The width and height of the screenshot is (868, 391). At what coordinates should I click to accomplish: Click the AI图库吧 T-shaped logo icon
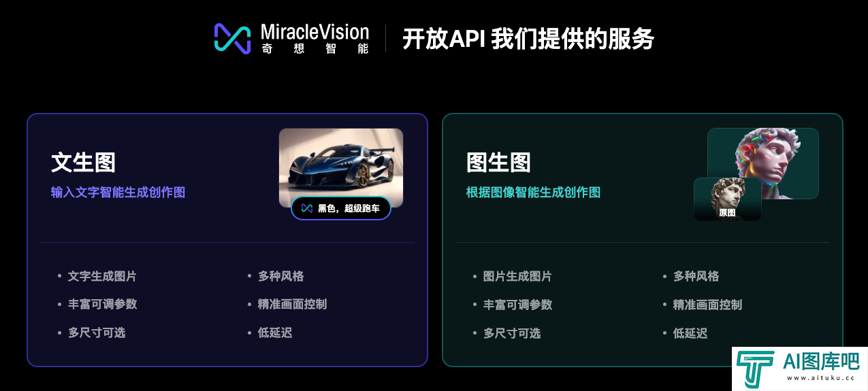click(x=755, y=370)
